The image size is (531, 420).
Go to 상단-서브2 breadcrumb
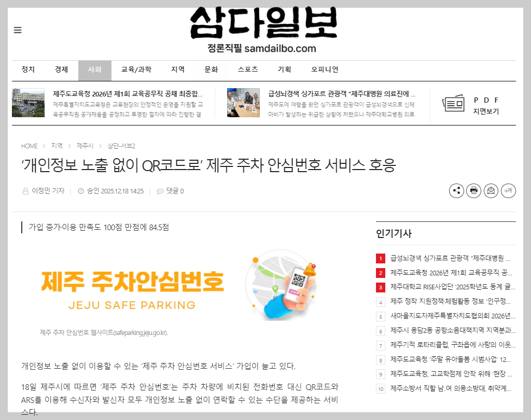tap(121, 146)
